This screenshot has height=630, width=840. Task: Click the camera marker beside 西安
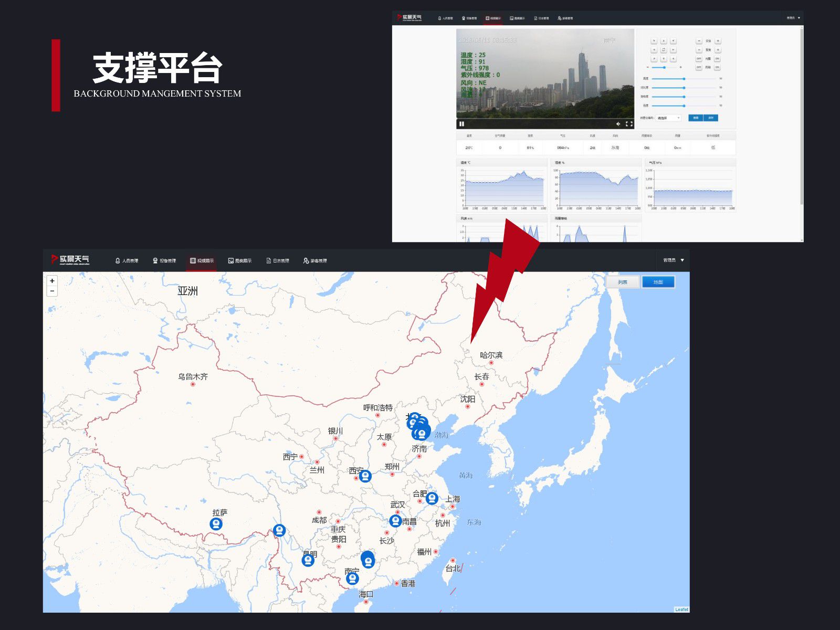click(365, 476)
